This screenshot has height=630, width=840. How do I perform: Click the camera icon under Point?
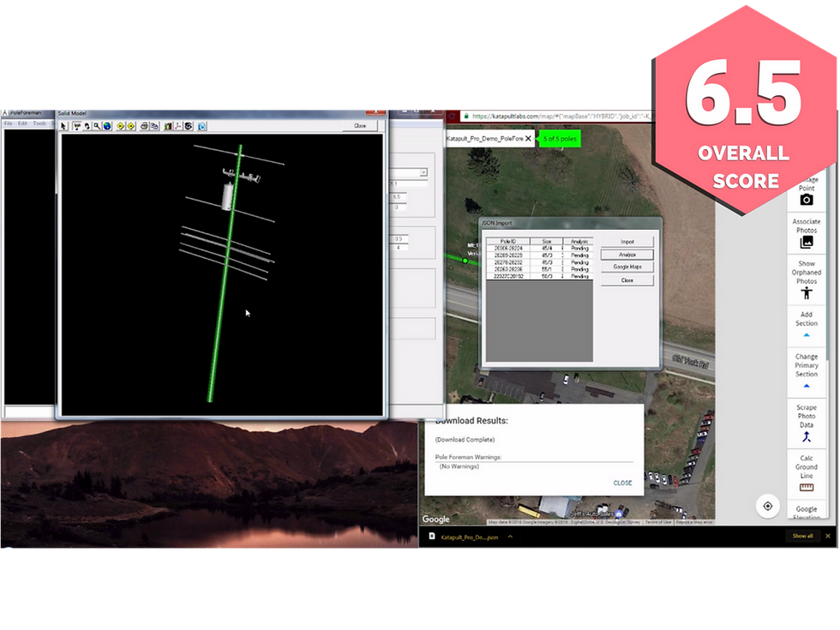click(807, 200)
